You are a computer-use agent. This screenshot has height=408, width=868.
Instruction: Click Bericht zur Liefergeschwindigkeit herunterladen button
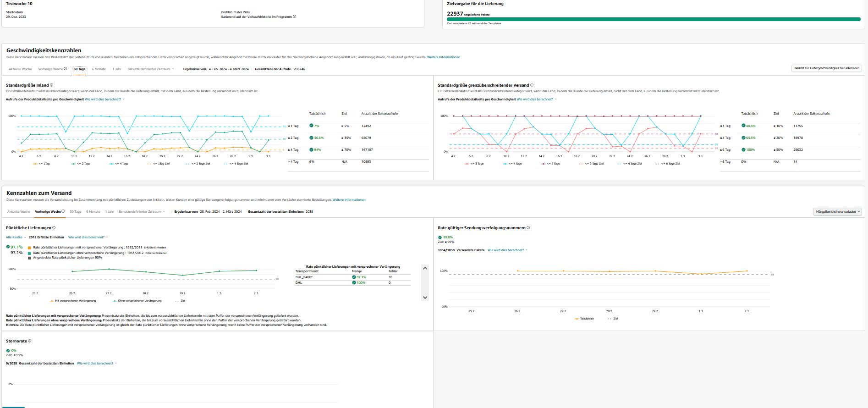pos(827,68)
